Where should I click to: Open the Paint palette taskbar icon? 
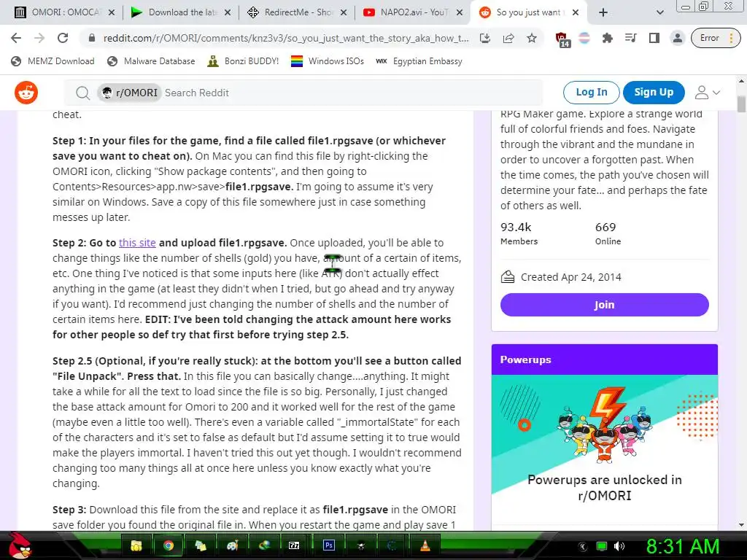click(232, 545)
